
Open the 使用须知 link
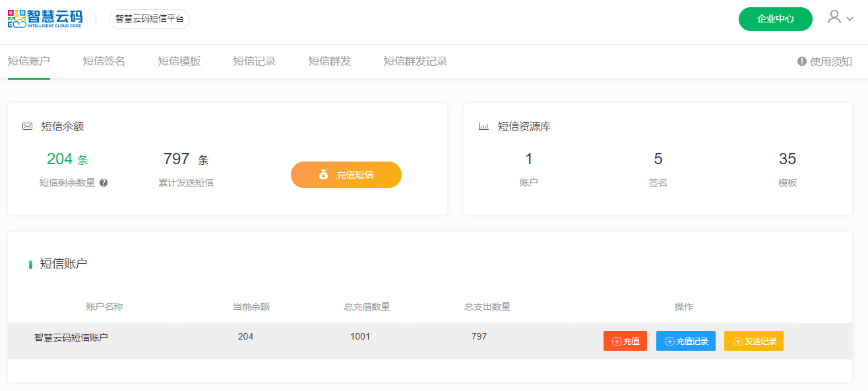(x=830, y=61)
